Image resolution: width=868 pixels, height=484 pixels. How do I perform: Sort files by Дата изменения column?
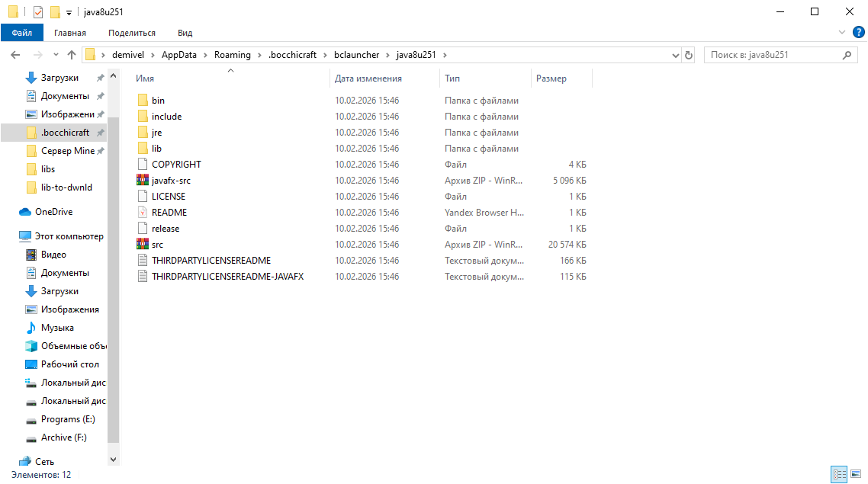point(368,79)
